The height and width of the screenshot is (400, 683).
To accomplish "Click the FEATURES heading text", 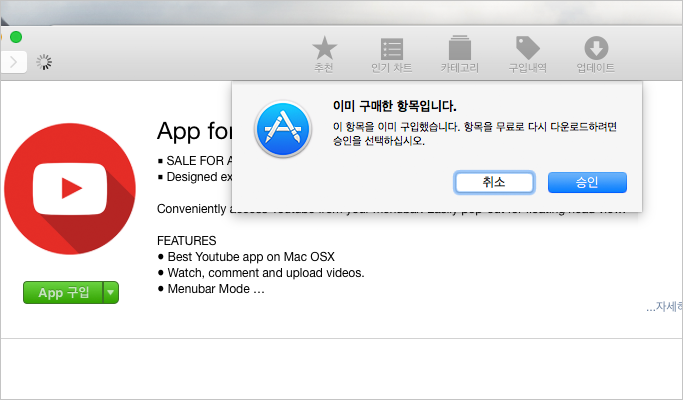I will pyautogui.click(x=186, y=241).
